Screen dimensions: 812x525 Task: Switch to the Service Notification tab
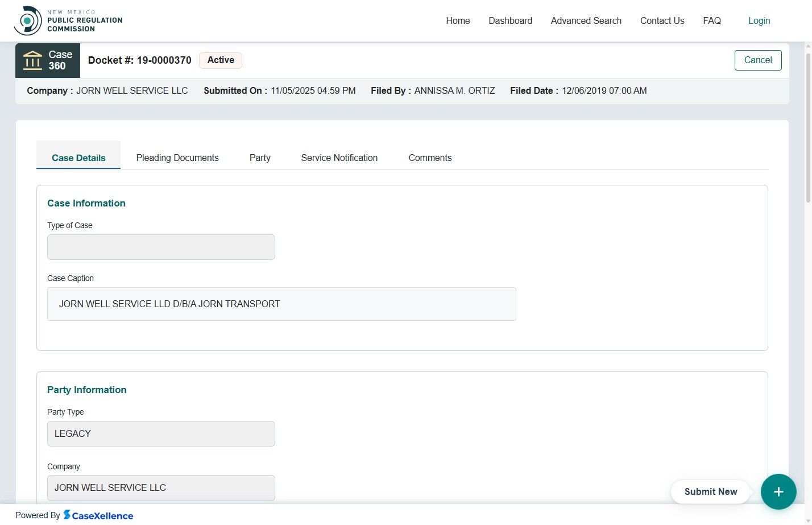point(339,158)
